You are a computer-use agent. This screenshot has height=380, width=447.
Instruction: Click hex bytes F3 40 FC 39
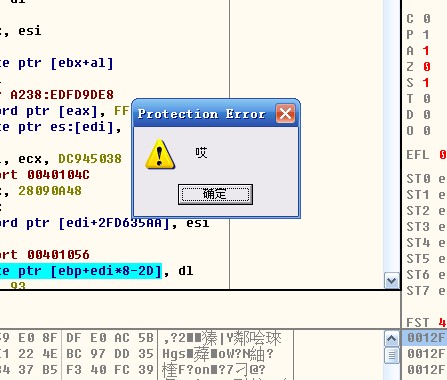(110, 370)
